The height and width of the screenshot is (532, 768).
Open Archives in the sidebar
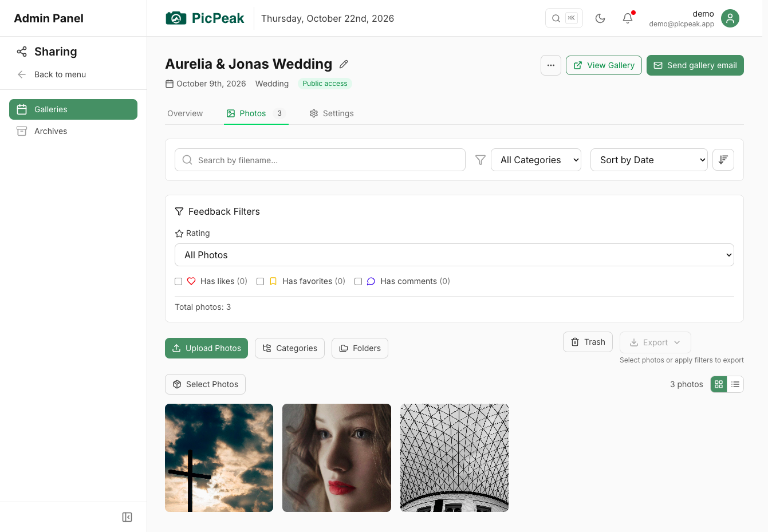73,131
